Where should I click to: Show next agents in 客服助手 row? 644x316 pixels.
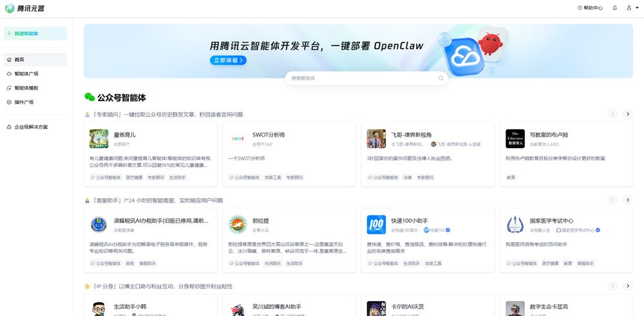click(627, 200)
